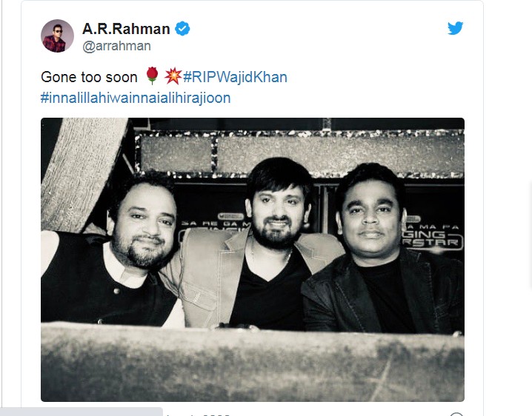Click the Twitter bird logo icon
Screen dimensions: 532x416
point(456,28)
